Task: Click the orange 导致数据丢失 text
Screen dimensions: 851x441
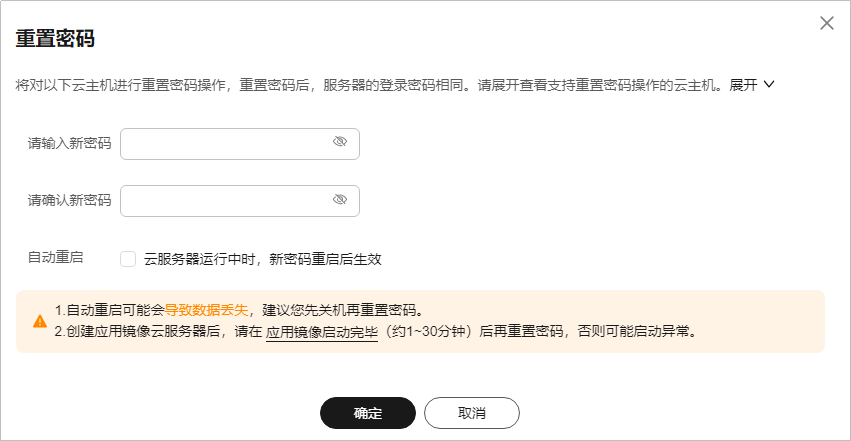Action: 206,310
